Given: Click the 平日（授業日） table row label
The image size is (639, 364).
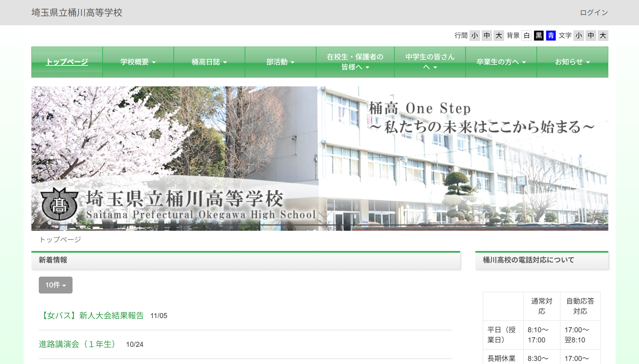Looking at the screenshot, I should pos(503,335).
